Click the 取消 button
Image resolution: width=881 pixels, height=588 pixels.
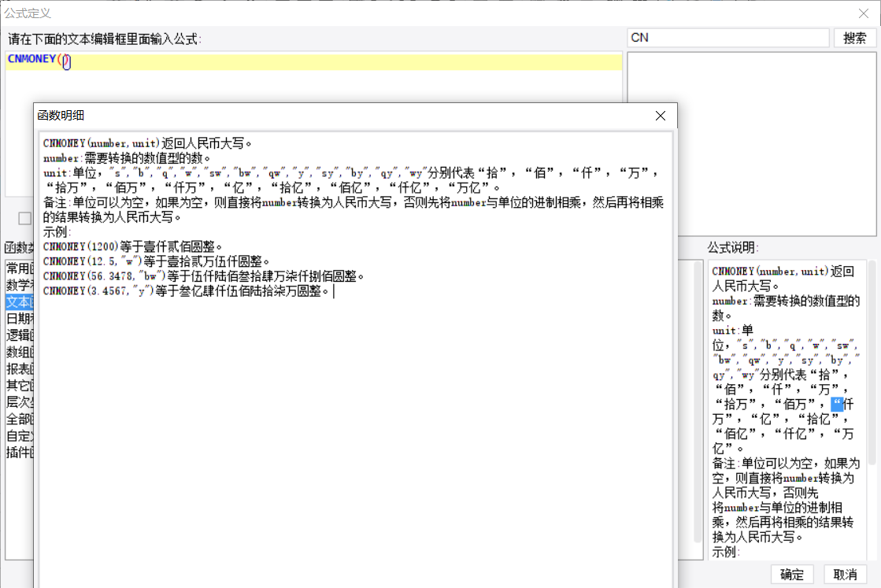[x=845, y=575]
